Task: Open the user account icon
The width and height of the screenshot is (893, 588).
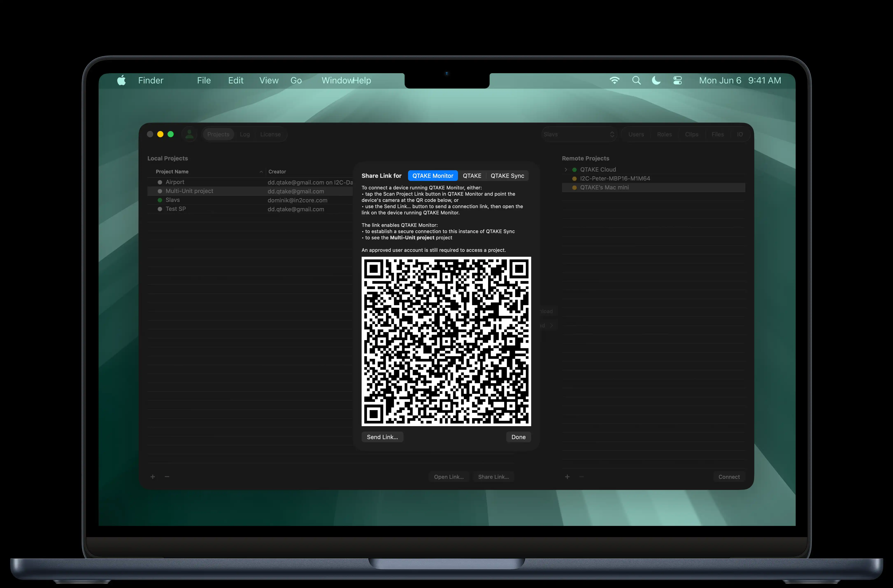Action: click(x=190, y=134)
